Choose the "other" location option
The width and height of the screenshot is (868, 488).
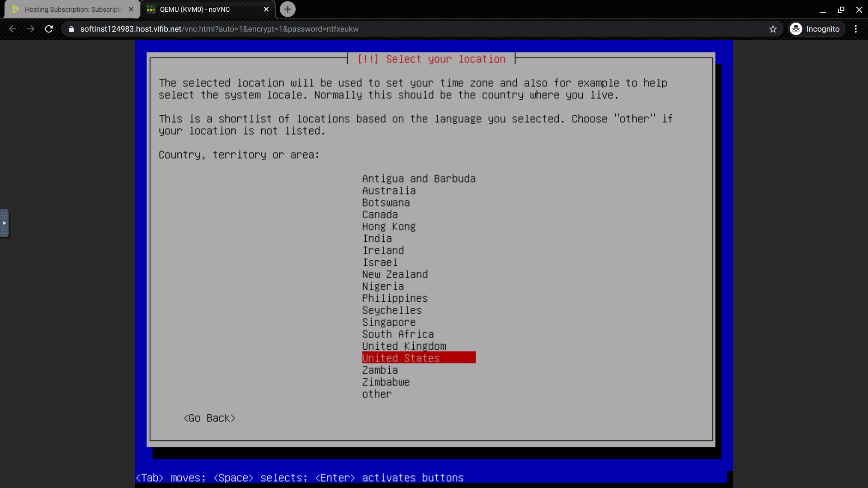(x=377, y=394)
